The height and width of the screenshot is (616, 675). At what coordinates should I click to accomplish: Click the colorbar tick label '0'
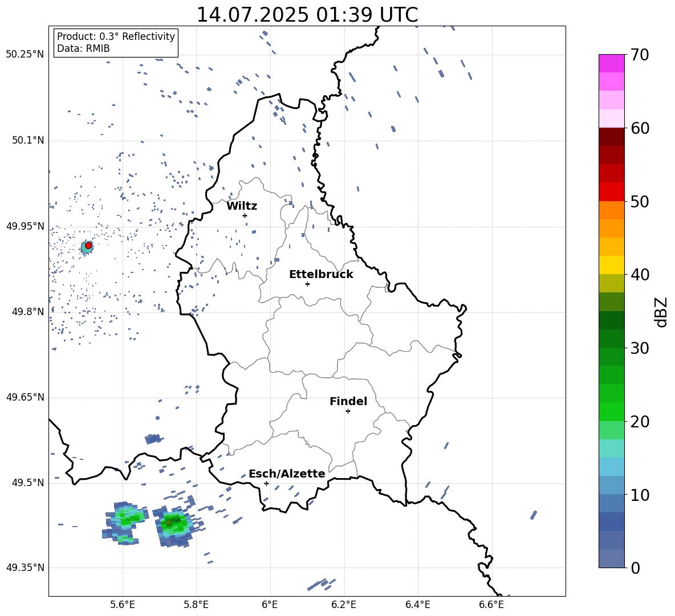(636, 568)
